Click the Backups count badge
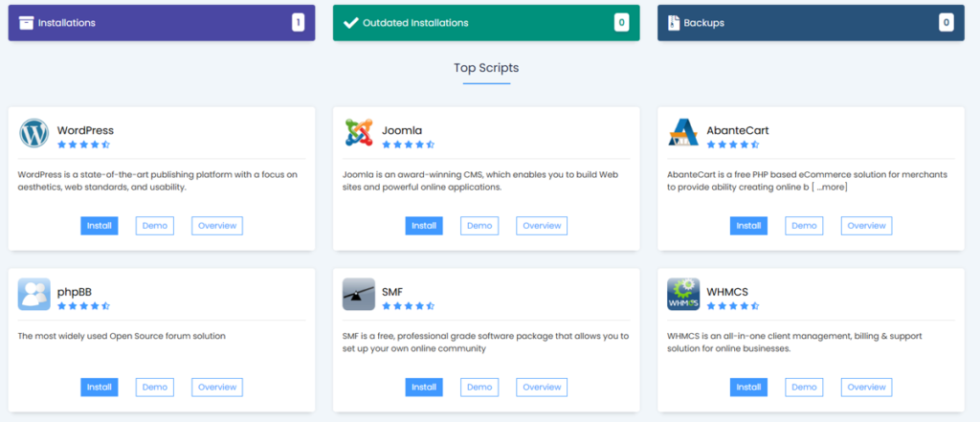980x422 pixels. [x=947, y=23]
